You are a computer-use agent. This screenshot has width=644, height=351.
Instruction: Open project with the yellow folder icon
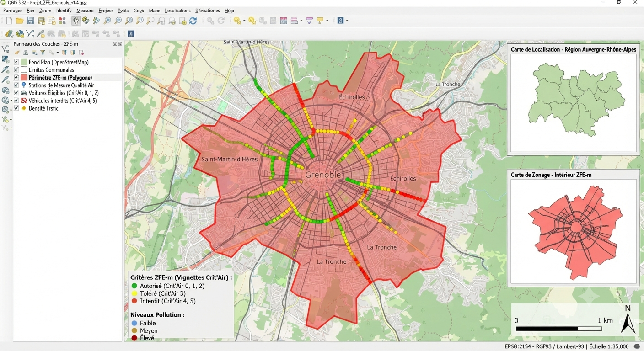coord(20,21)
